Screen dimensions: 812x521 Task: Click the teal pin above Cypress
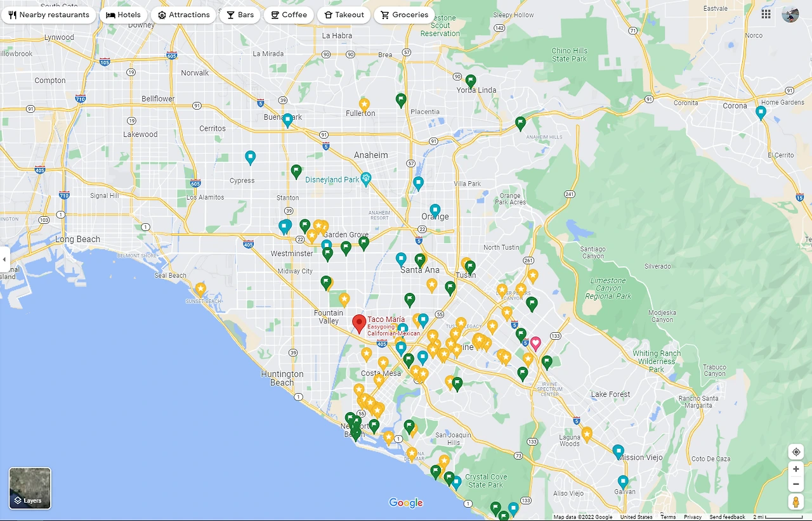(251, 157)
